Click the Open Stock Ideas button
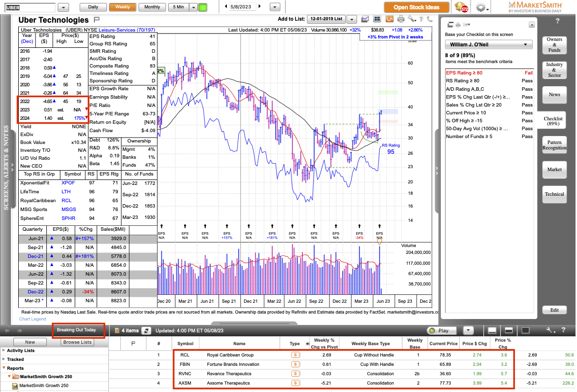The height and width of the screenshot is (392, 577). pos(416,7)
